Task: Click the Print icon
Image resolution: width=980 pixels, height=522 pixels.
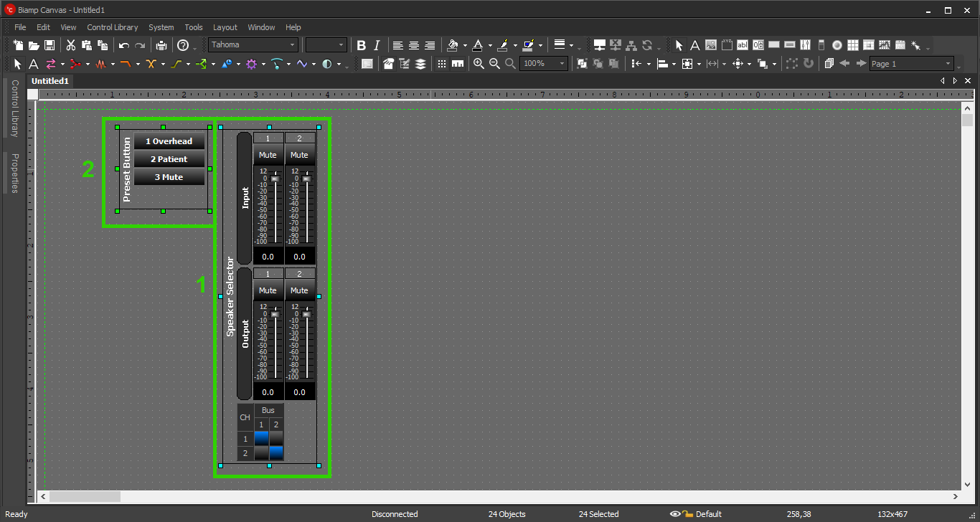Action: coord(161,45)
